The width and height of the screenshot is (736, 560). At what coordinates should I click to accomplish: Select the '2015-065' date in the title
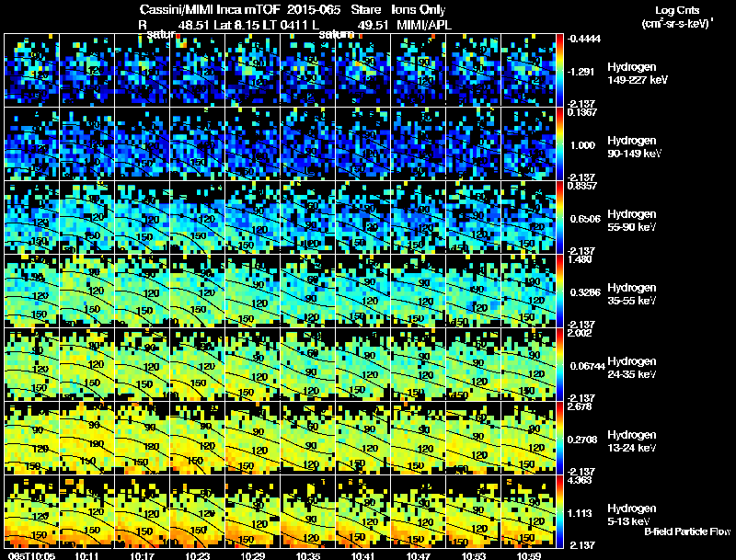[x=314, y=9]
